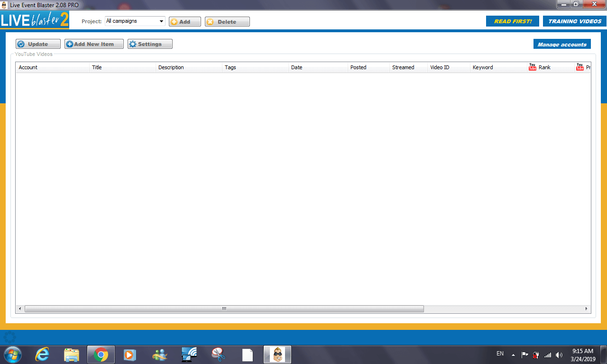Image resolution: width=607 pixels, height=364 pixels.
Task: Open the Project campaigns dropdown
Action: tap(135, 21)
